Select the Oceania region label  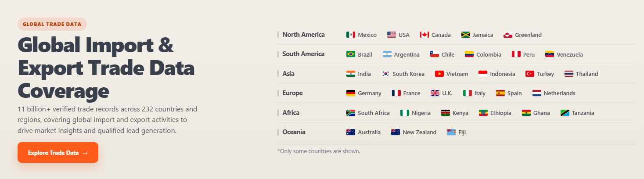[x=294, y=132]
